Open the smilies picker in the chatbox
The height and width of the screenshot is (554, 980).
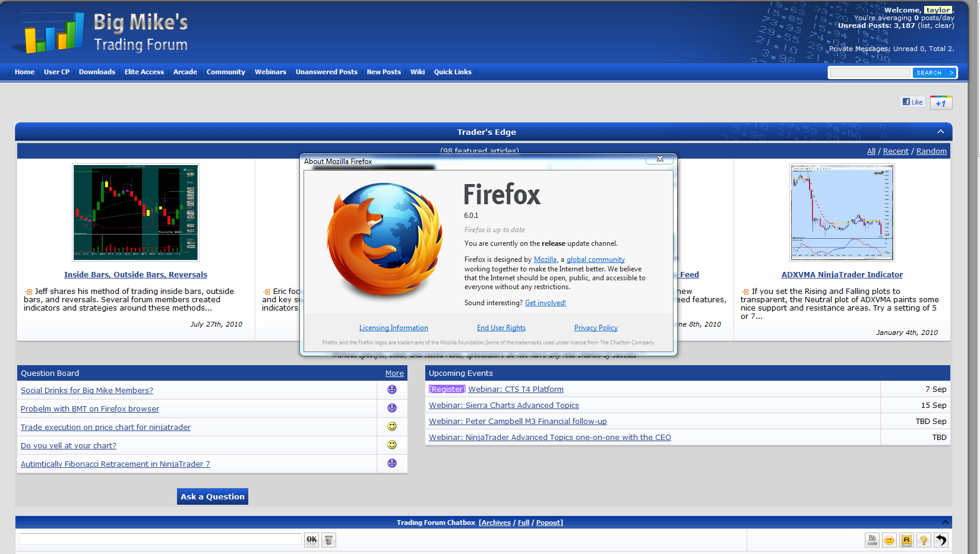(889, 540)
